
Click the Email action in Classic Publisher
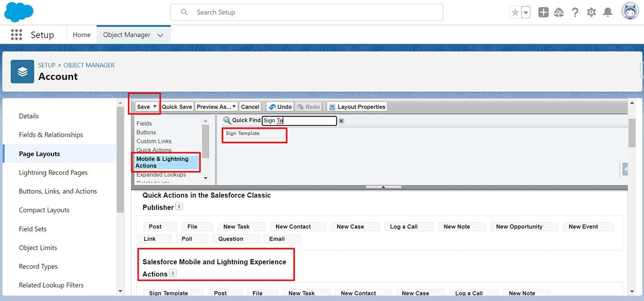click(282, 239)
